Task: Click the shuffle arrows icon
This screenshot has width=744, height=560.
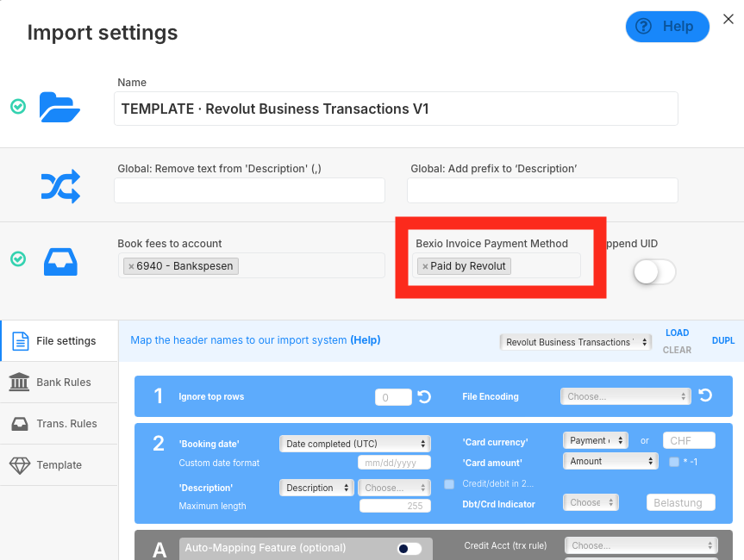Action: (x=60, y=186)
